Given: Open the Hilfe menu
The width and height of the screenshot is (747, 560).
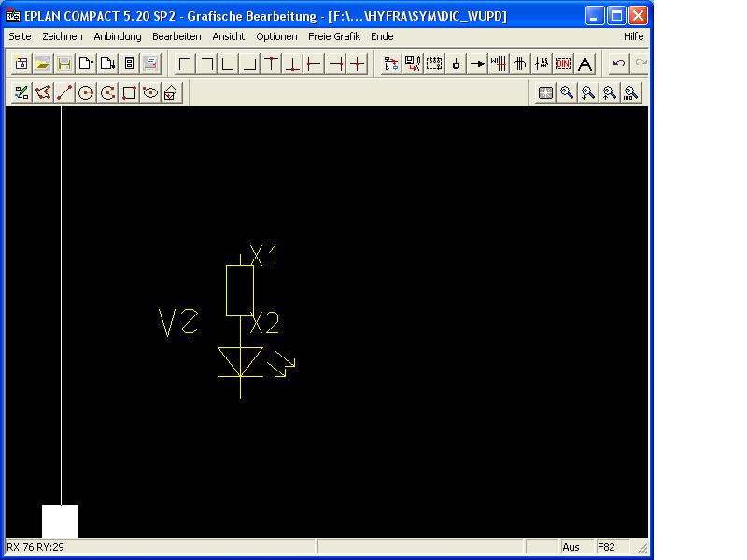Looking at the screenshot, I should pos(633,36).
